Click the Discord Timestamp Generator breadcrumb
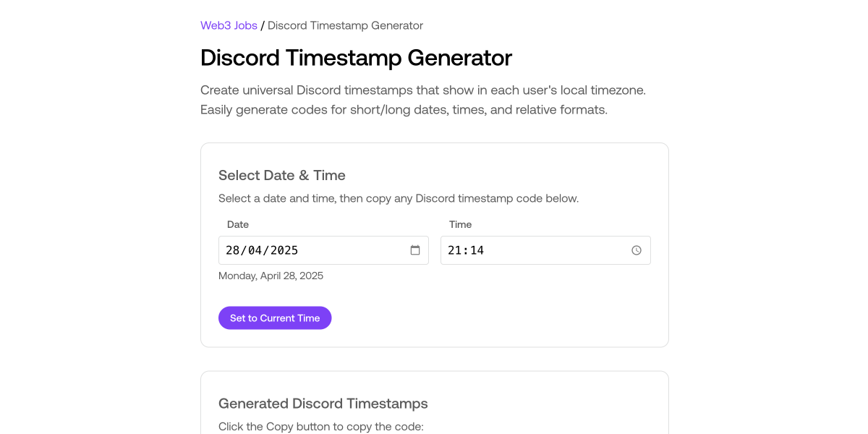 tap(345, 25)
